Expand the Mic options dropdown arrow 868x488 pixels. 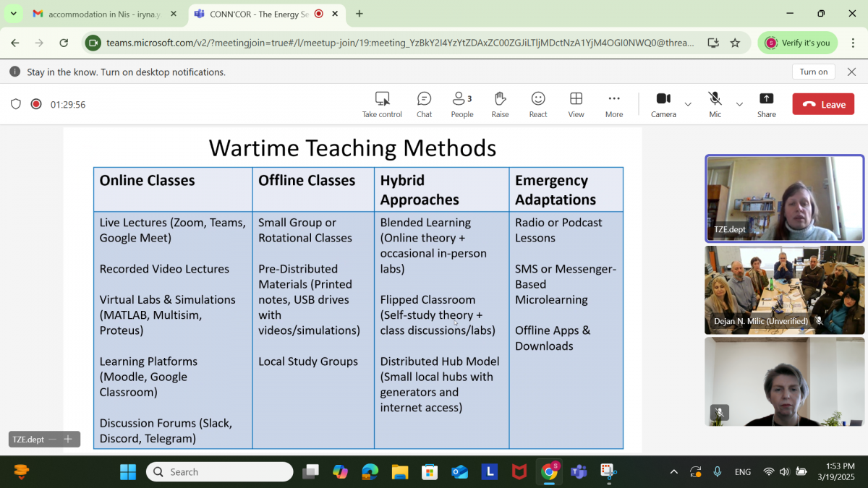(x=739, y=104)
